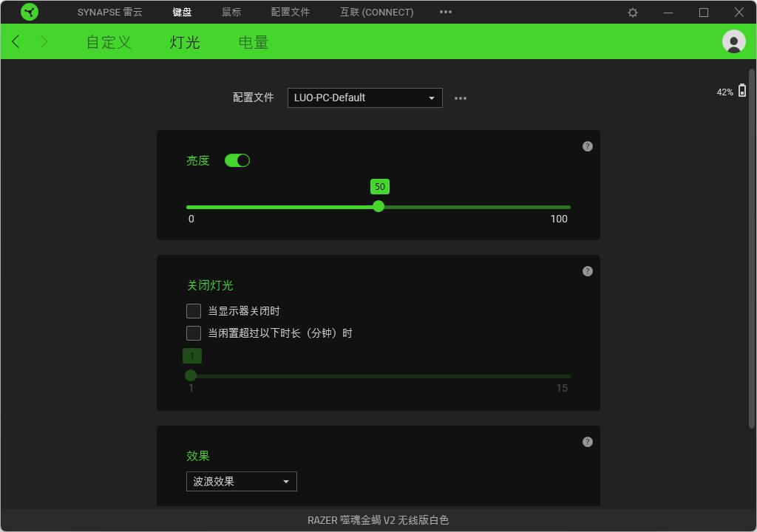
Task: Enable the 当显示器关闭时 checkbox
Action: [193, 310]
